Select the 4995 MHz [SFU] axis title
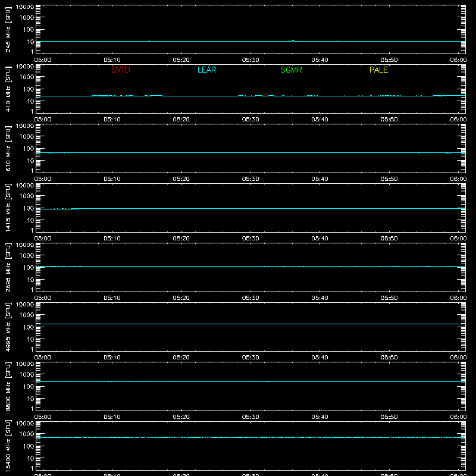 click(8, 327)
